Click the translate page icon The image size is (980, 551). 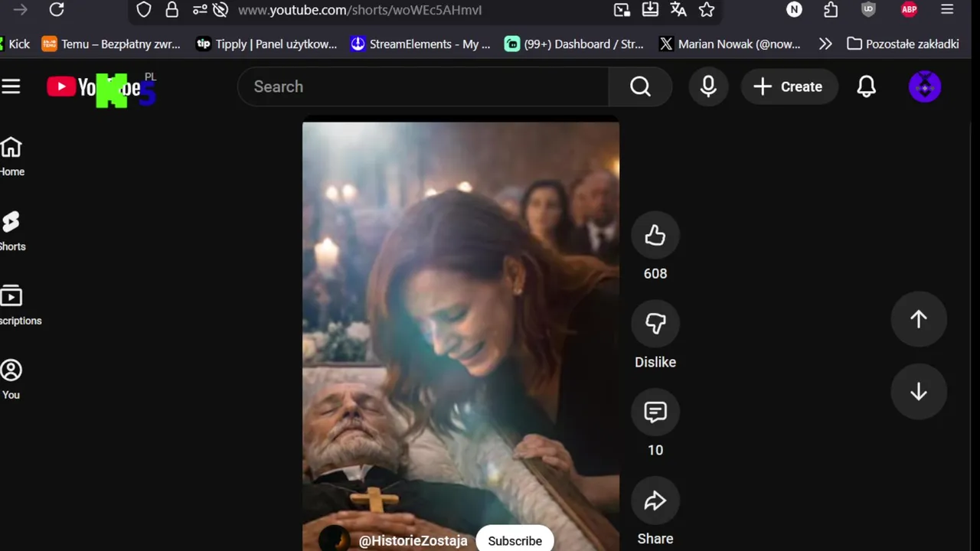pyautogui.click(x=678, y=10)
